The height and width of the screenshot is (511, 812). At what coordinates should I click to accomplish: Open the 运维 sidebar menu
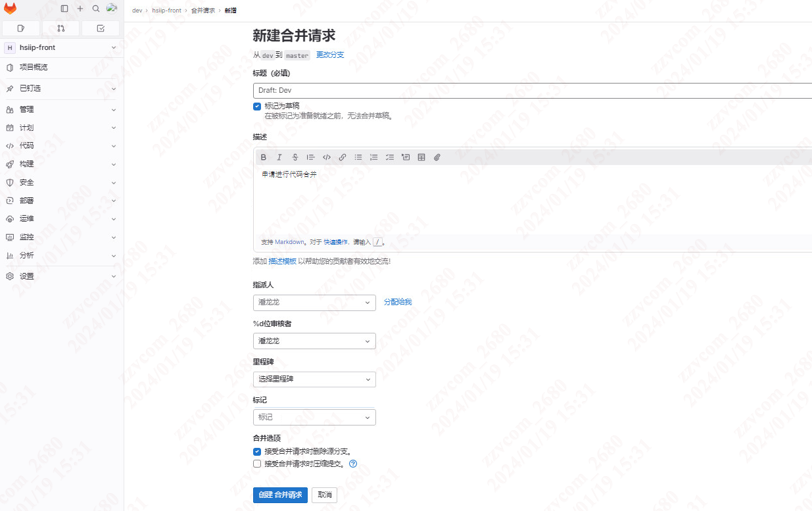click(62, 218)
